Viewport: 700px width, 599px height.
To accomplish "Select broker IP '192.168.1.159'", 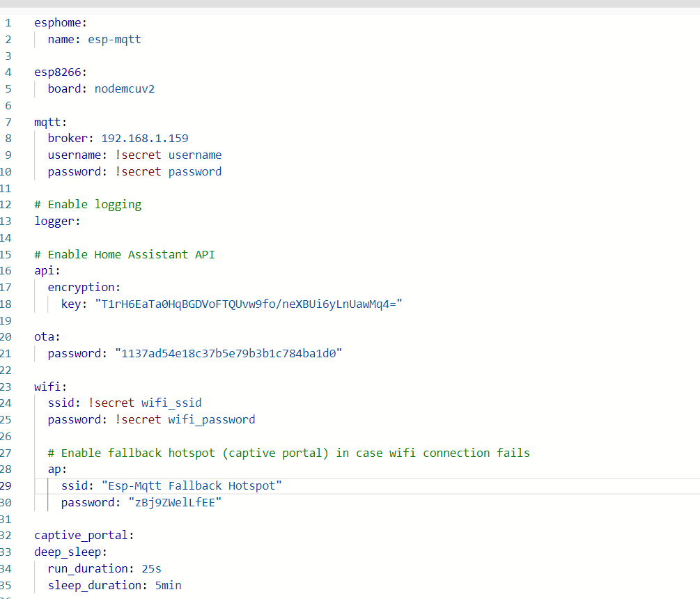I will pos(145,139).
